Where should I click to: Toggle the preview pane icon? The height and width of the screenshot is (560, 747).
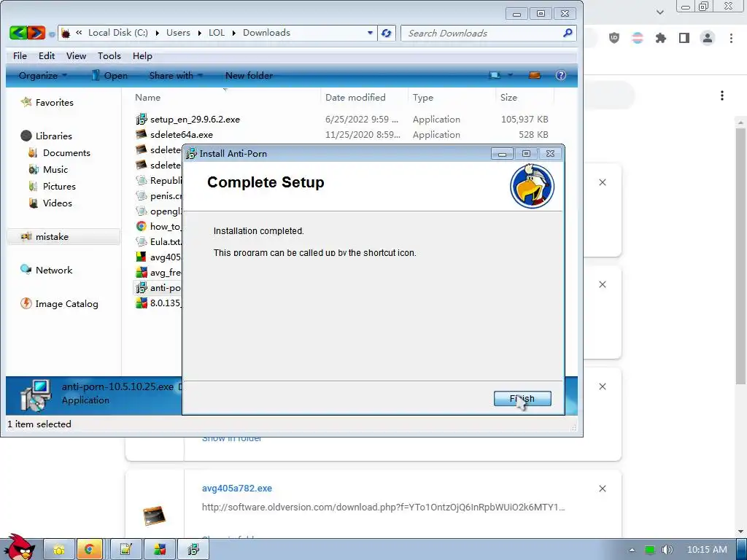535,75
